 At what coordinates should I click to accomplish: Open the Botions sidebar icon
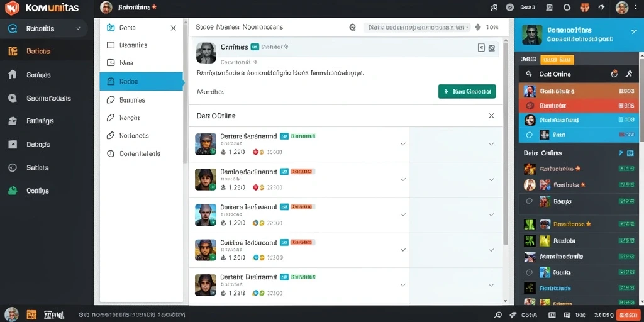(13, 52)
